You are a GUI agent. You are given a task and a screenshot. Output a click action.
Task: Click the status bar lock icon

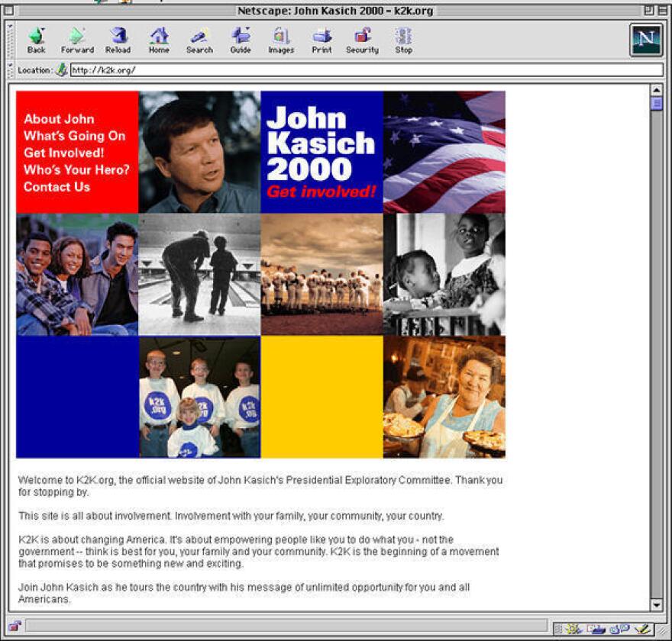coord(15,626)
